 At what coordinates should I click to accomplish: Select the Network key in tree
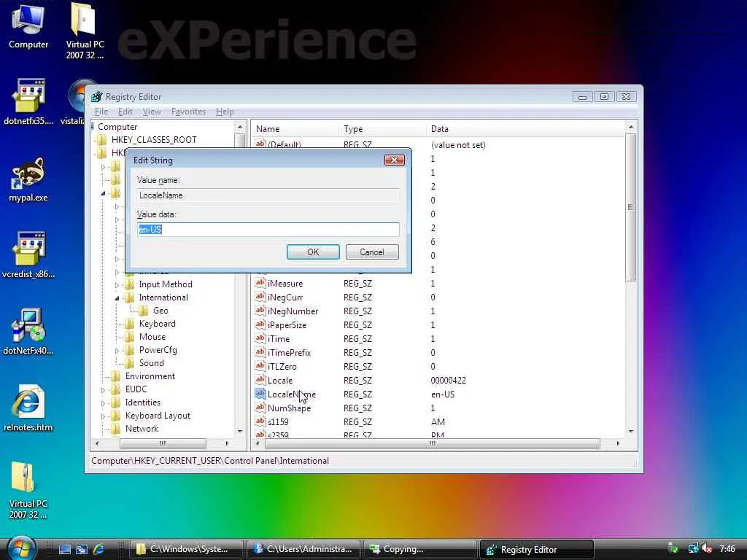(x=142, y=429)
